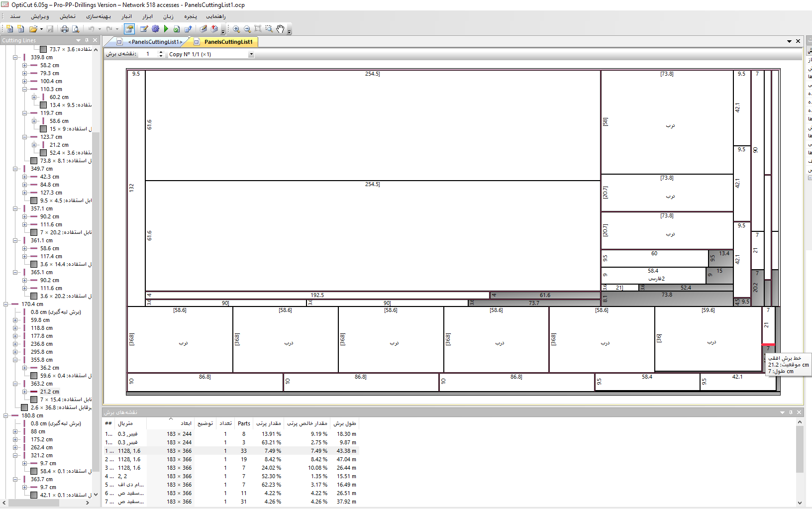Viewport: 812px width, 509px height.
Task: Expand the 58.2 cm cutting line
Action: [24, 65]
